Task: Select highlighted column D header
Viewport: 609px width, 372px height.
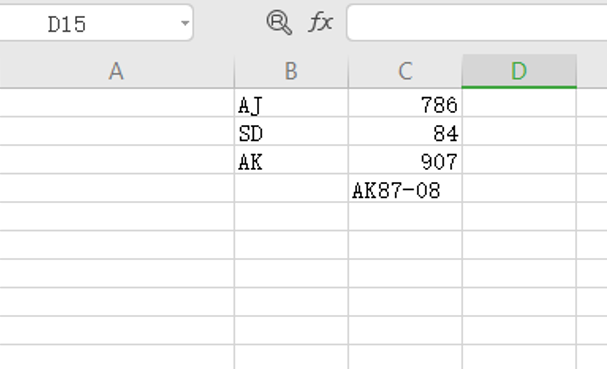Action: click(519, 71)
